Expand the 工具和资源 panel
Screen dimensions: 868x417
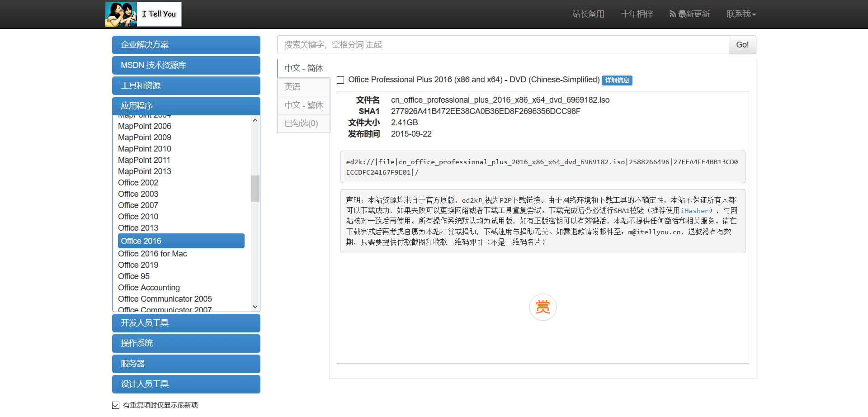186,85
